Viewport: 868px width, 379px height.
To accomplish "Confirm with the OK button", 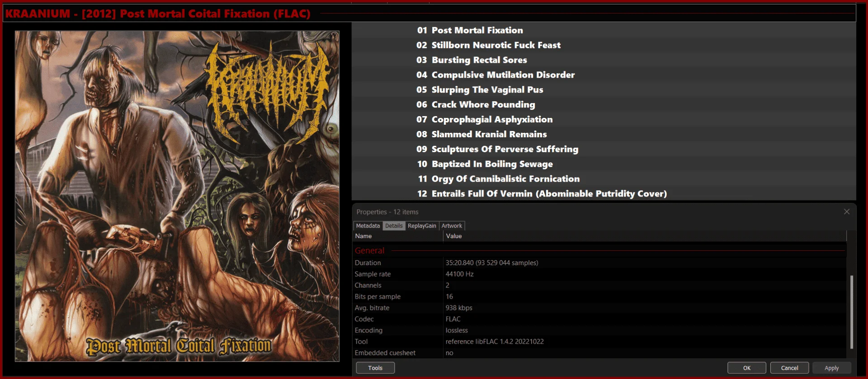I will coord(746,368).
